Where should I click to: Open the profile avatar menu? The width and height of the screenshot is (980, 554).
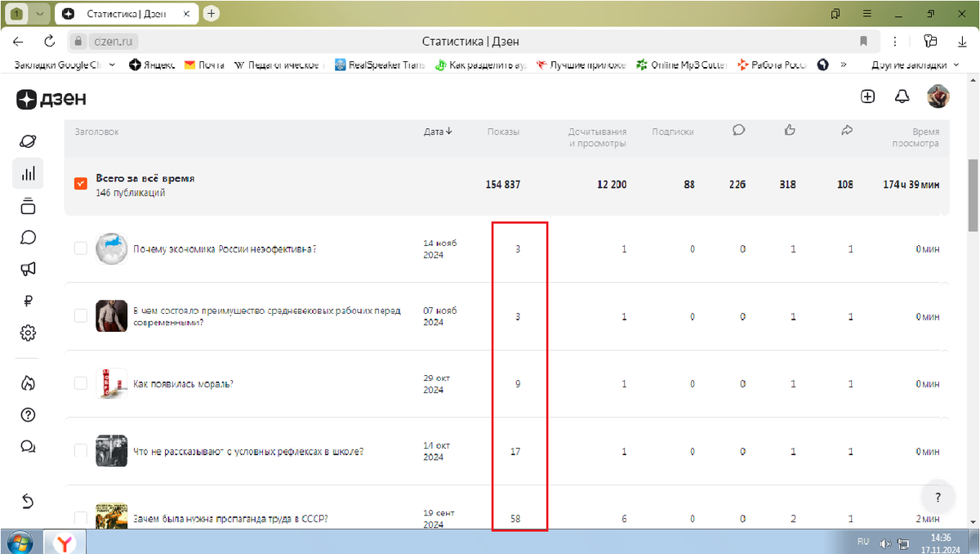point(938,96)
